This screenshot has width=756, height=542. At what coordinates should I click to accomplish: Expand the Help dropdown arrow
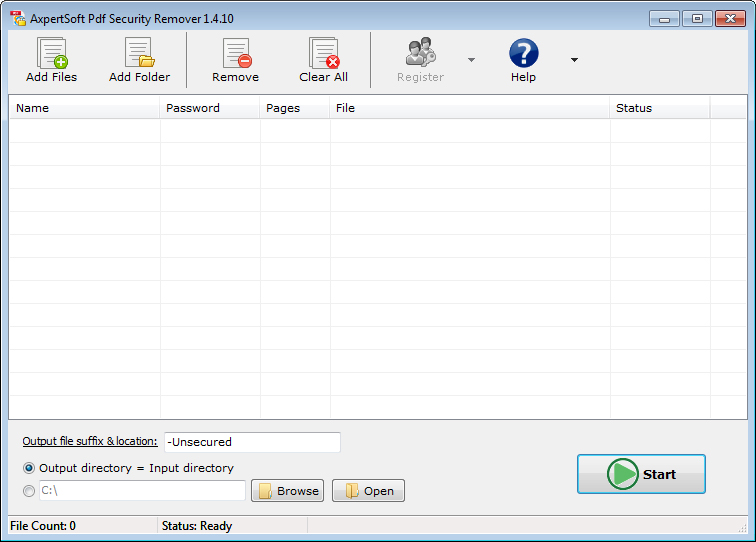[574, 60]
